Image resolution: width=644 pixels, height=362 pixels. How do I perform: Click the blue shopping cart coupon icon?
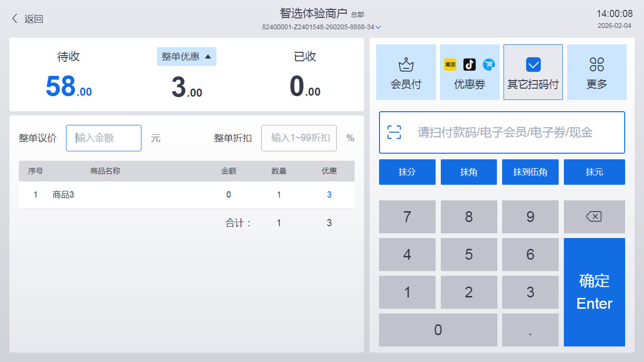click(489, 65)
